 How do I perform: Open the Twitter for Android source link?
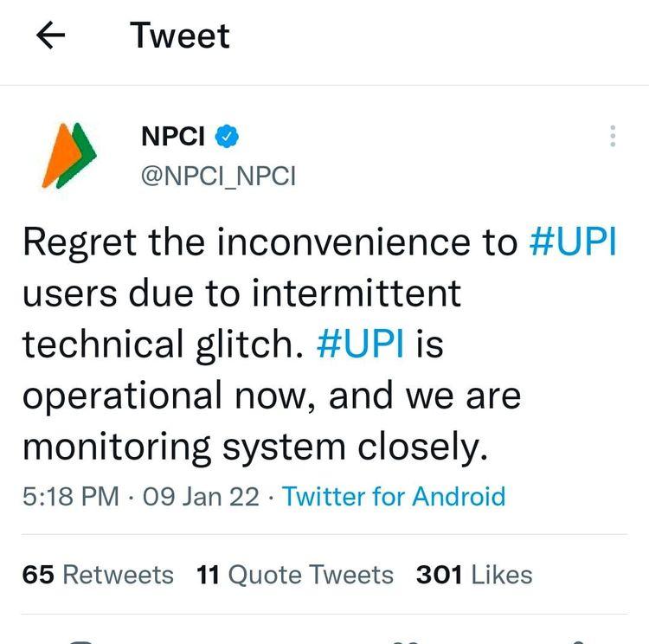(394, 497)
